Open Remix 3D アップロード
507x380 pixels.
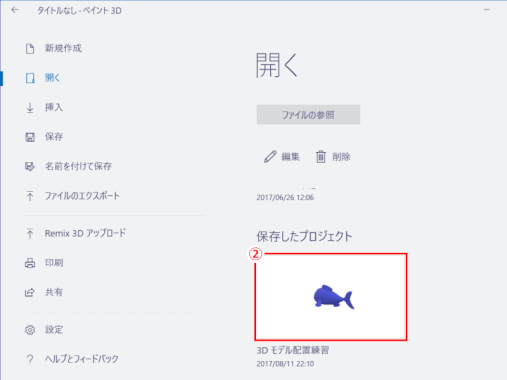(x=85, y=233)
